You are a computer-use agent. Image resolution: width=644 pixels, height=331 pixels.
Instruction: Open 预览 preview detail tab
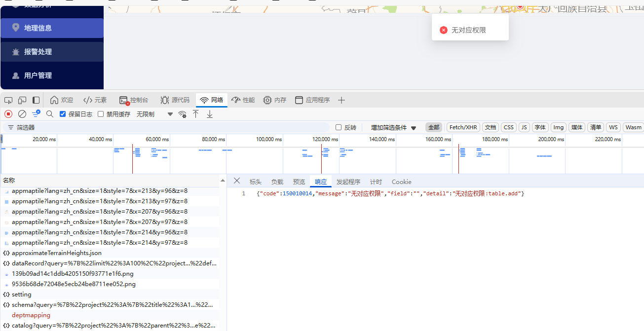click(x=299, y=182)
